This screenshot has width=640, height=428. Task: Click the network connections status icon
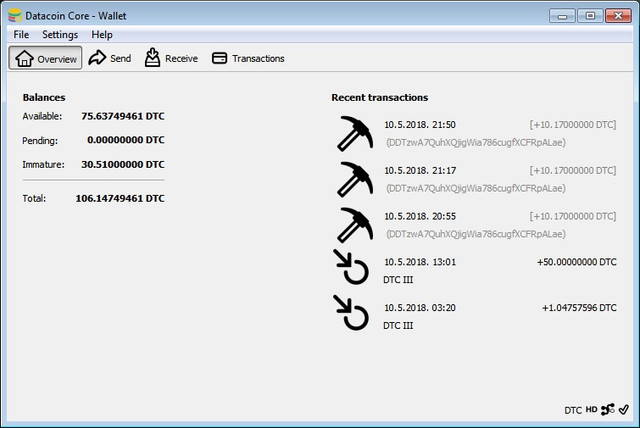click(x=608, y=409)
